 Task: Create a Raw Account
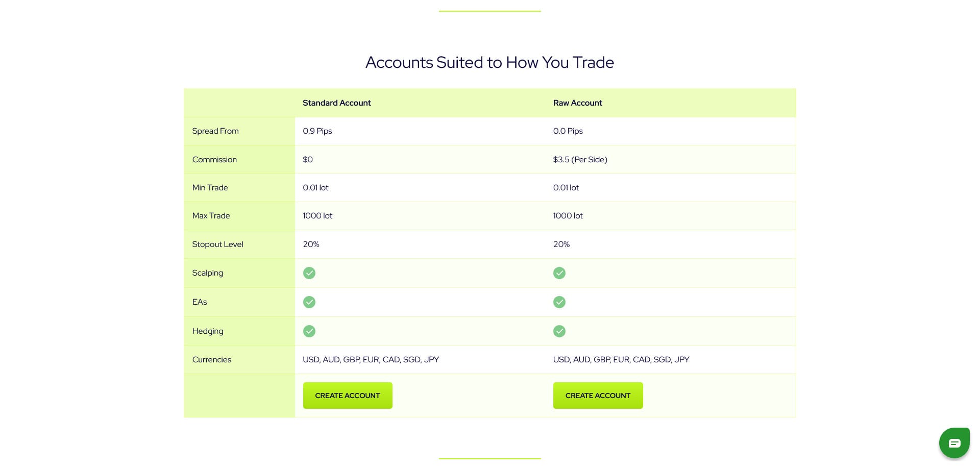(x=598, y=396)
